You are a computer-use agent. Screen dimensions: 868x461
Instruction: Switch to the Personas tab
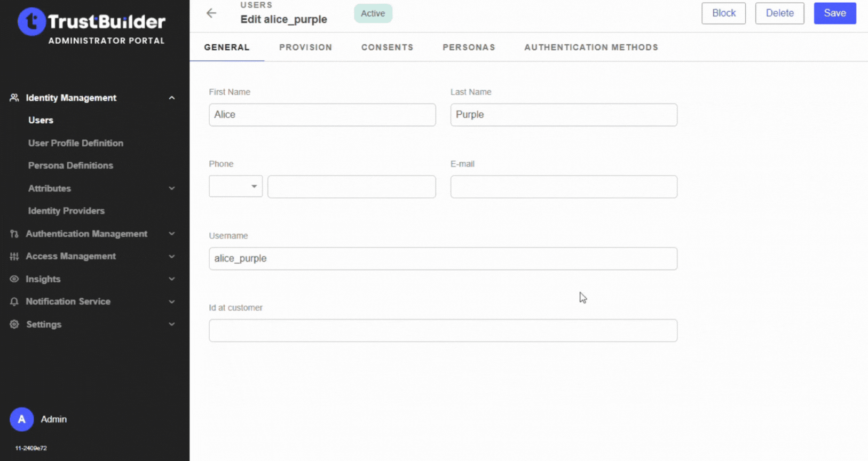tap(469, 47)
